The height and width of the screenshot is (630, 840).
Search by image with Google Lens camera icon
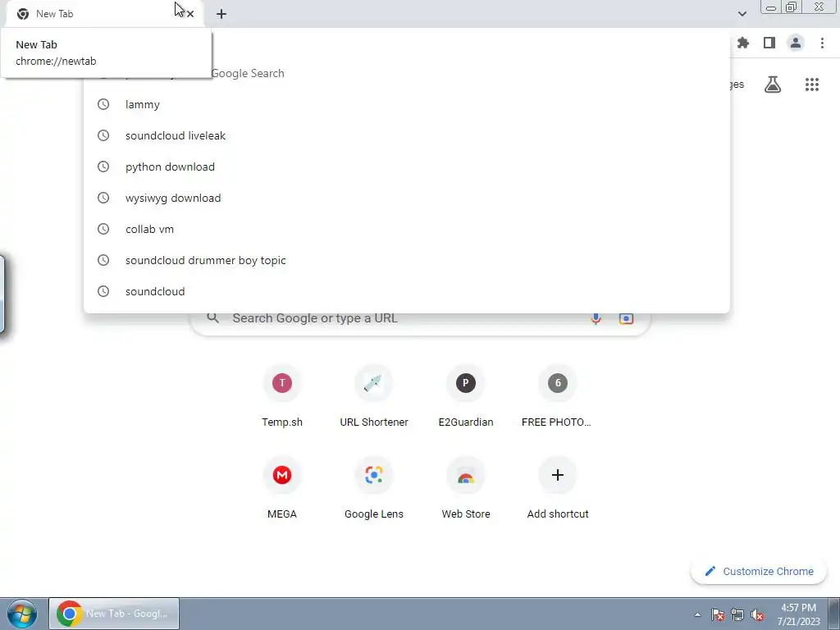coord(626,319)
